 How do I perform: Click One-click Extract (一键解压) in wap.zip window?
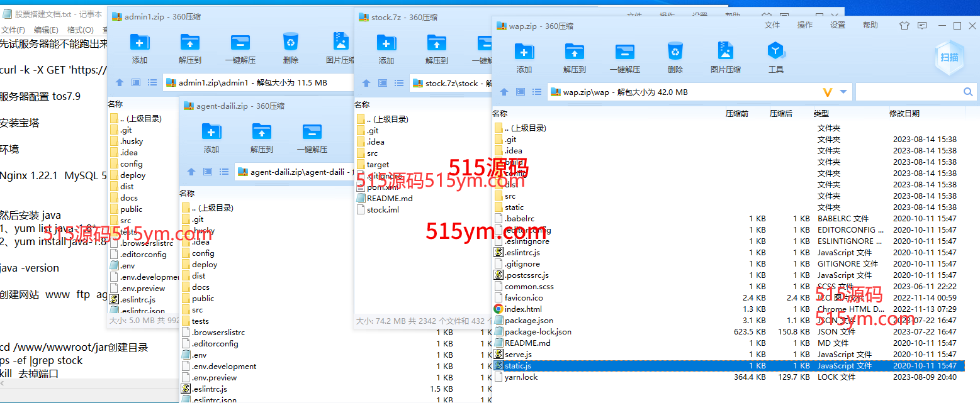[x=624, y=57]
